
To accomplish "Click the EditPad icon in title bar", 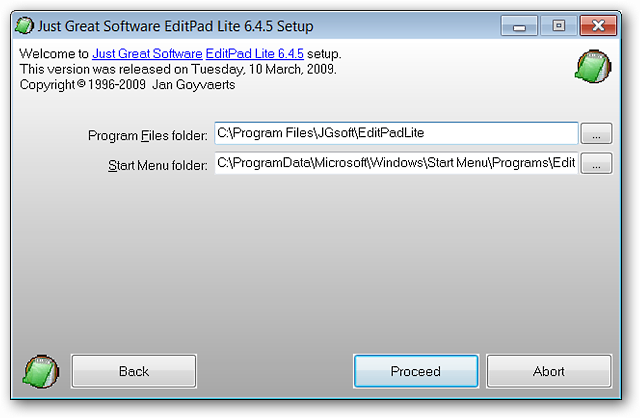I will point(24,26).
